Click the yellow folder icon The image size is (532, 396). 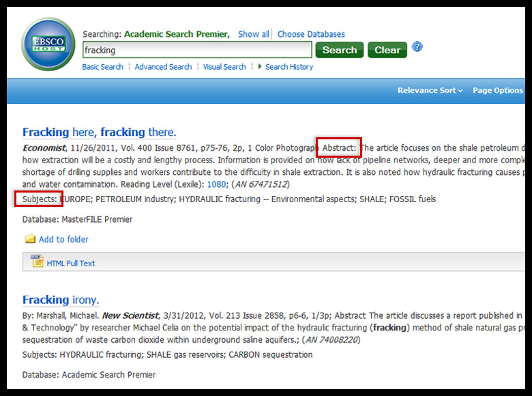pyautogui.click(x=30, y=240)
